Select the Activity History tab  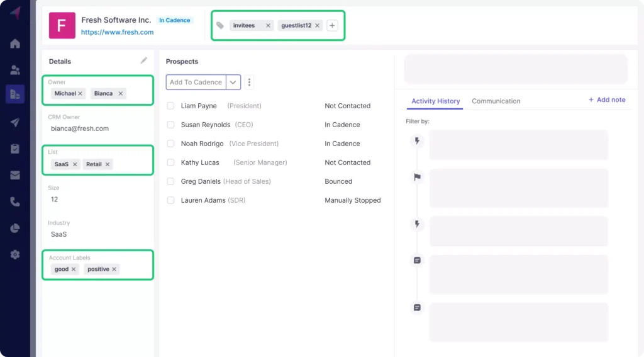[x=435, y=101]
